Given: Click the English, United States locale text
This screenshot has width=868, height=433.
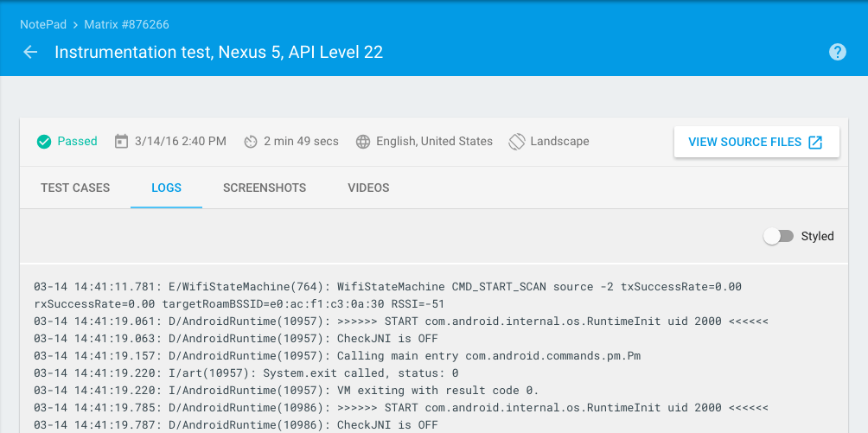Looking at the screenshot, I should coord(434,142).
